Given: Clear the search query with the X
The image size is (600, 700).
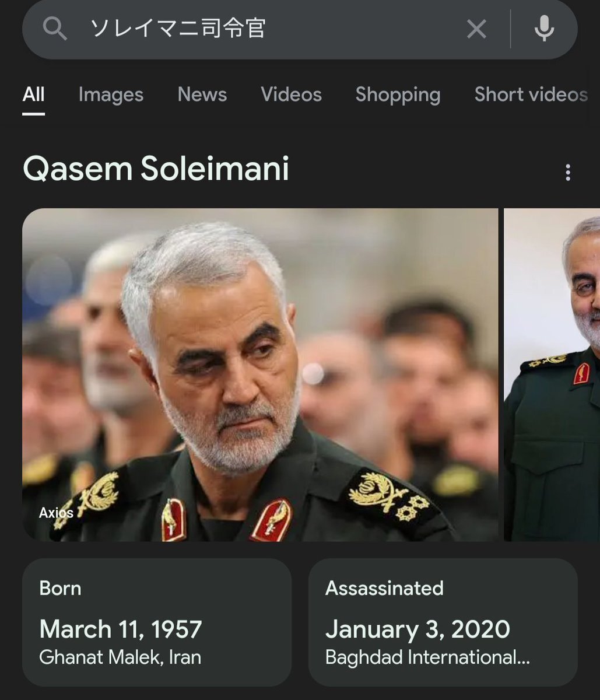Looking at the screenshot, I should (x=476, y=28).
